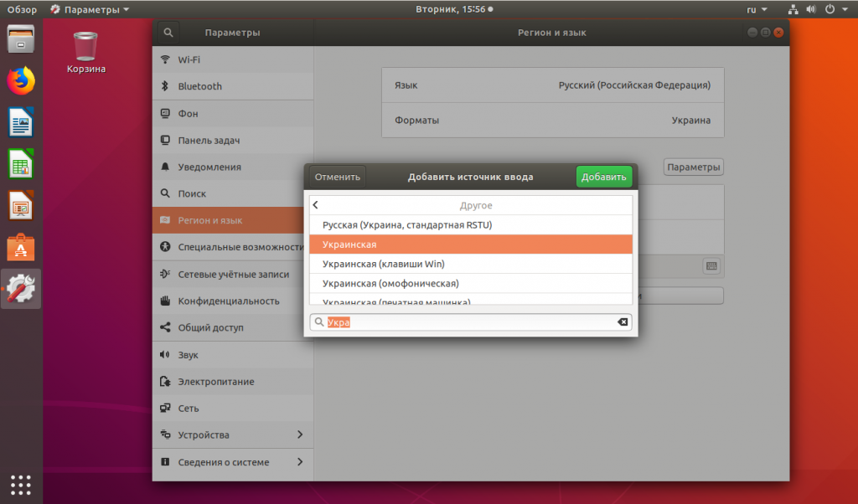
Task: Open Ubuntu Software from the dock
Action: click(x=21, y=247)
